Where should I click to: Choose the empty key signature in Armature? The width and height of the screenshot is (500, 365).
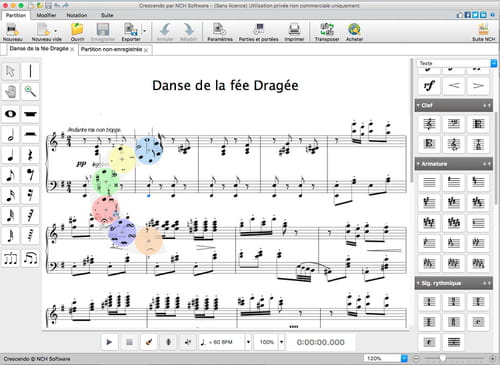429,182
